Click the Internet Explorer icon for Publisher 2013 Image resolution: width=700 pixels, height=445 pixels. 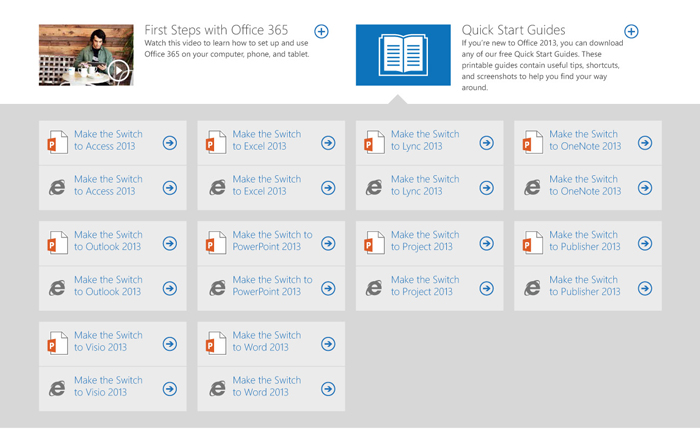pos(532,288)
